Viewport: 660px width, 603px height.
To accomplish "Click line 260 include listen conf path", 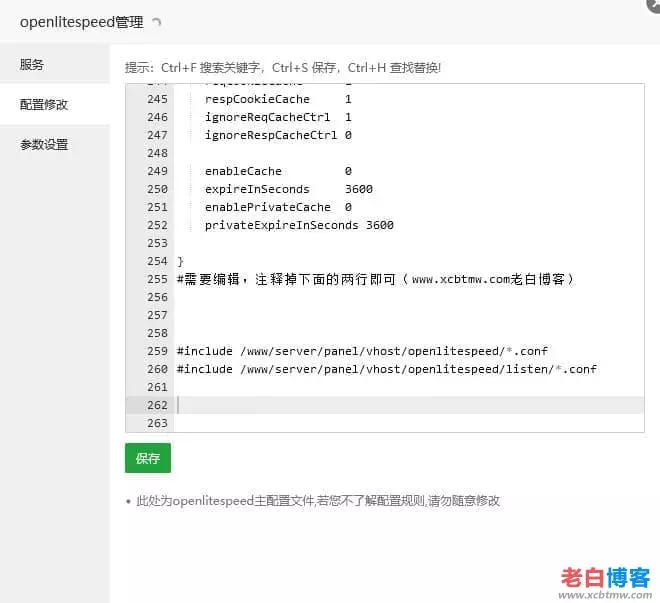I will tap(386, 369).
